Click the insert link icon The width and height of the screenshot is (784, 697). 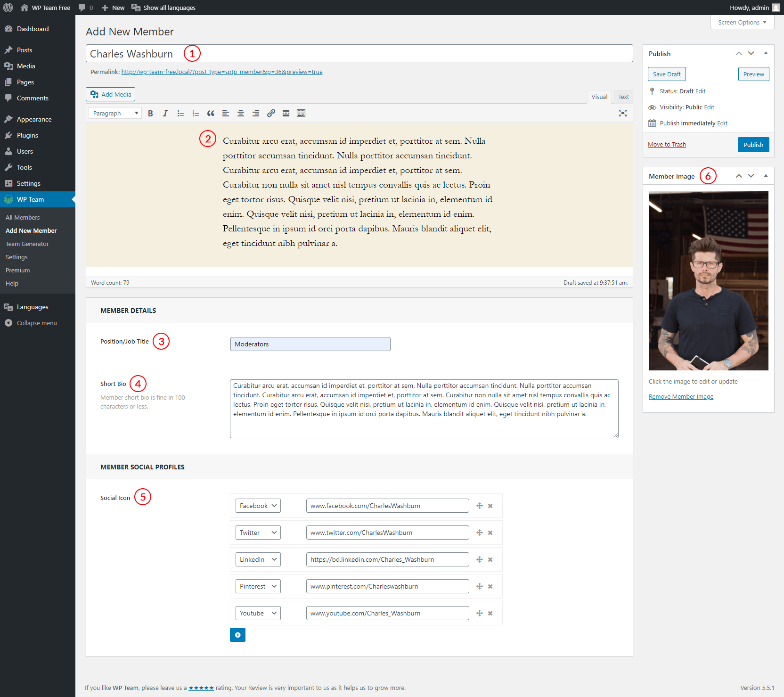coord(271,113)
